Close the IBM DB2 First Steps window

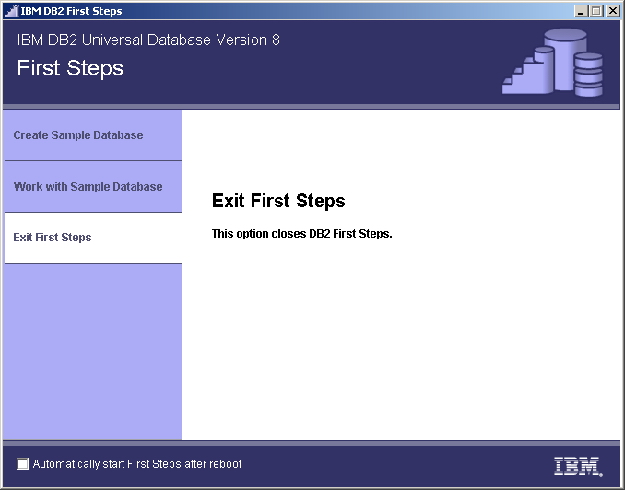tap(613, 11)
